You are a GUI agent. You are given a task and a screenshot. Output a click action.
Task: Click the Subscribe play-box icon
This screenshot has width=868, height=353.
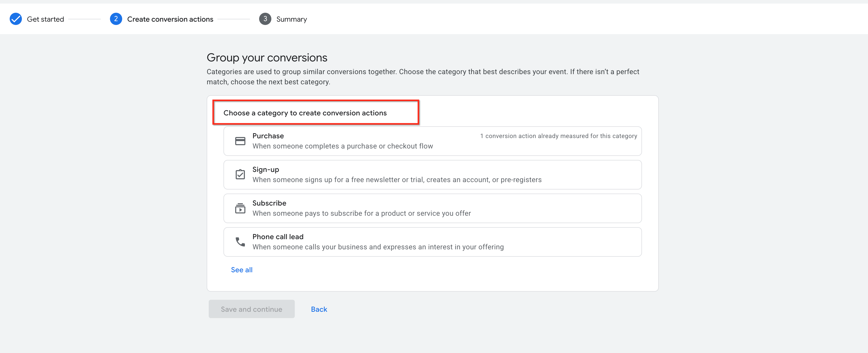pos(240,208)
